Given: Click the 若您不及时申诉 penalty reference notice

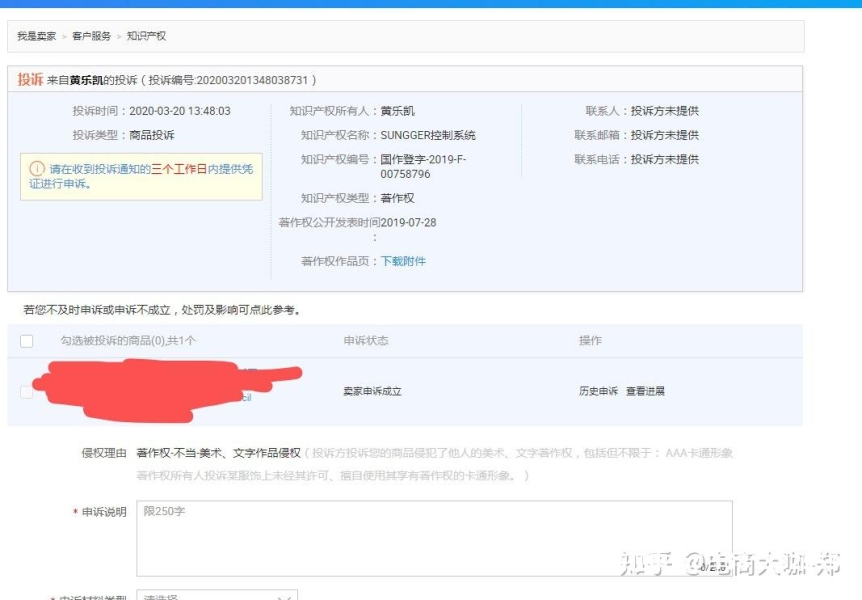Looking at the screenshot, I should pyautogui.click(x=162, y=310).
